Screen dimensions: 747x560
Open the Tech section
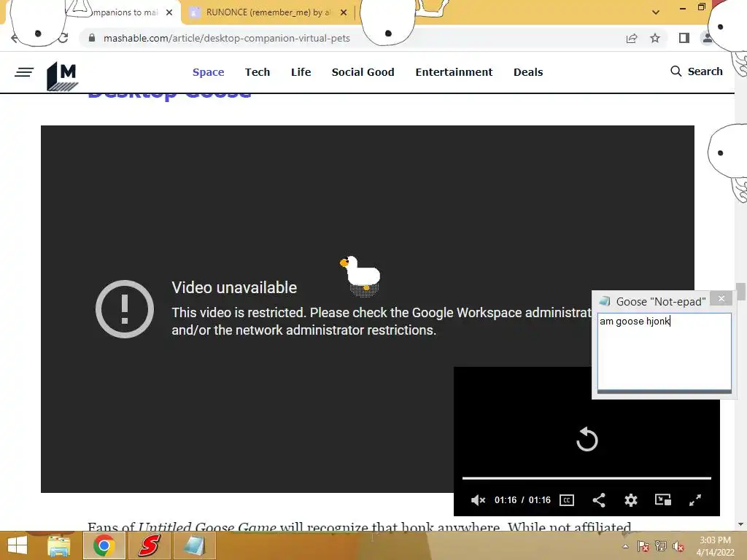258,72
